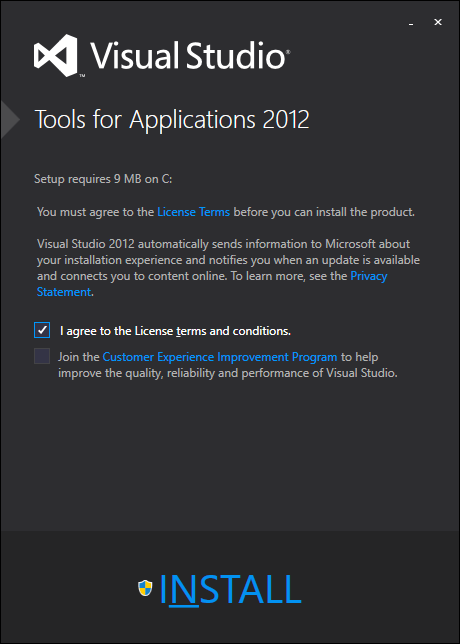Click the 'improve the quality, reliability' description text
Viewport: 460px width, 644px height.
pyautogui.click(x=228, y=373)
